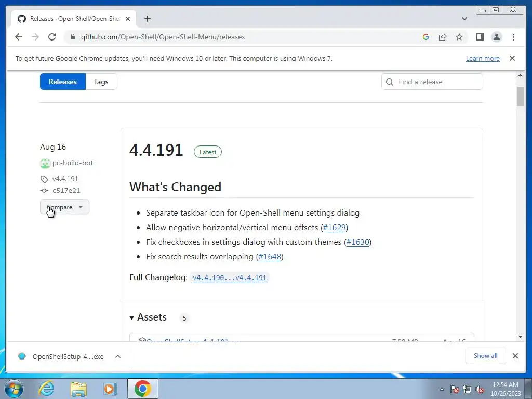Open Windows Explorer from taskbar
This screenshot has width=532, height=399.
pyautogui.click(x=78, y=389)
